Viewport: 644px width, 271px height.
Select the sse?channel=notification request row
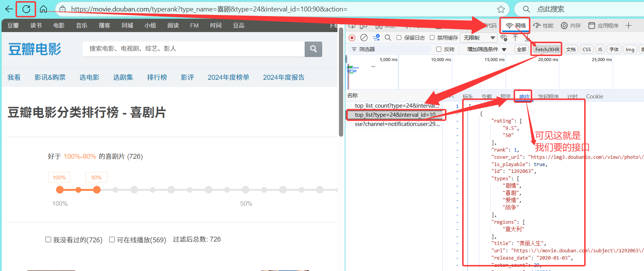[x=395, y=124]
